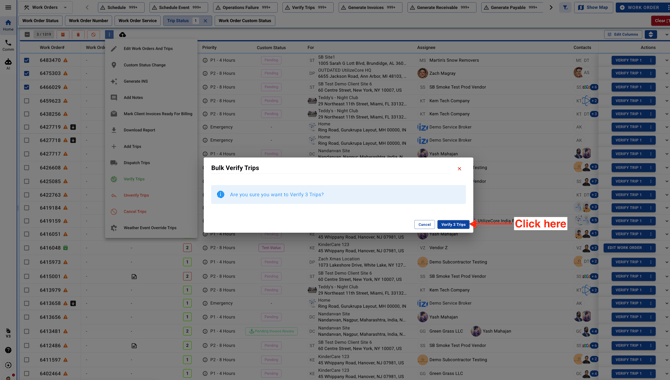This screenshot has height=380, width=670.
Task: Open help question mark icon
Action: [8, 350]
